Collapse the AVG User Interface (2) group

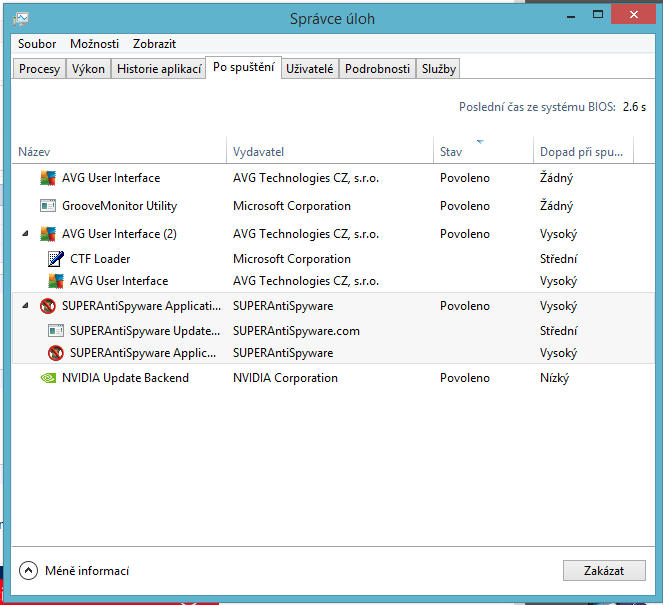[x=25, y=233]
